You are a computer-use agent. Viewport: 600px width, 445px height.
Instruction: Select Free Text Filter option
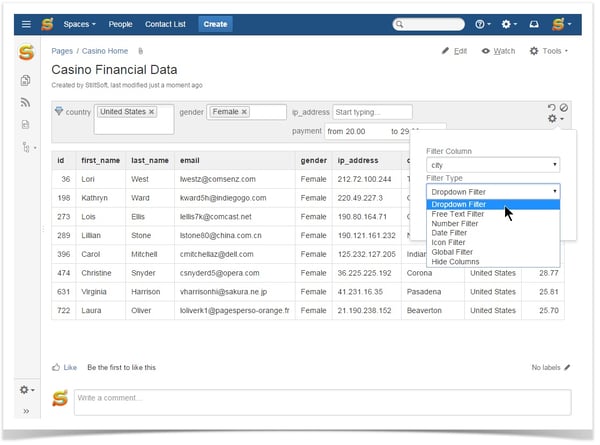pyautogui.click(x=457, y=214)
